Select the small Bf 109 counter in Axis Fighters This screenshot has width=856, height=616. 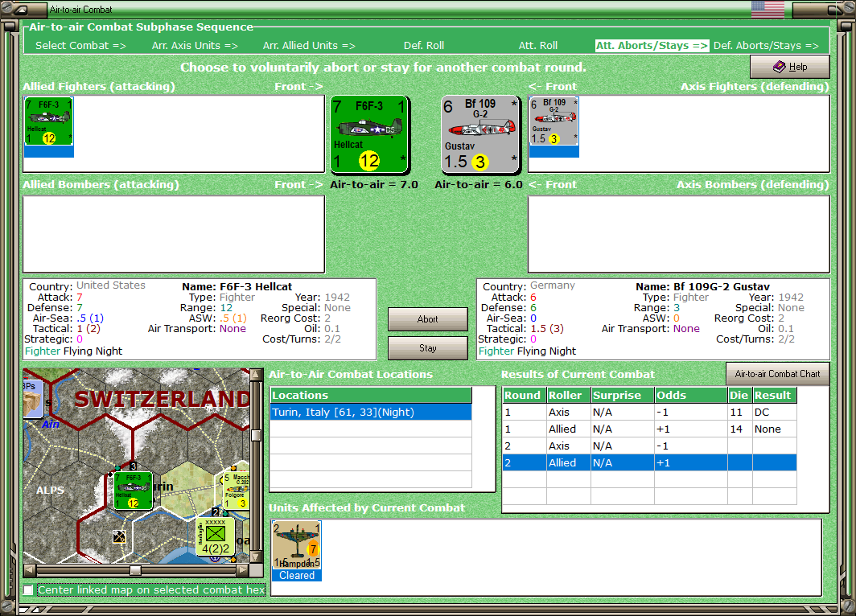tap(554, 121)
